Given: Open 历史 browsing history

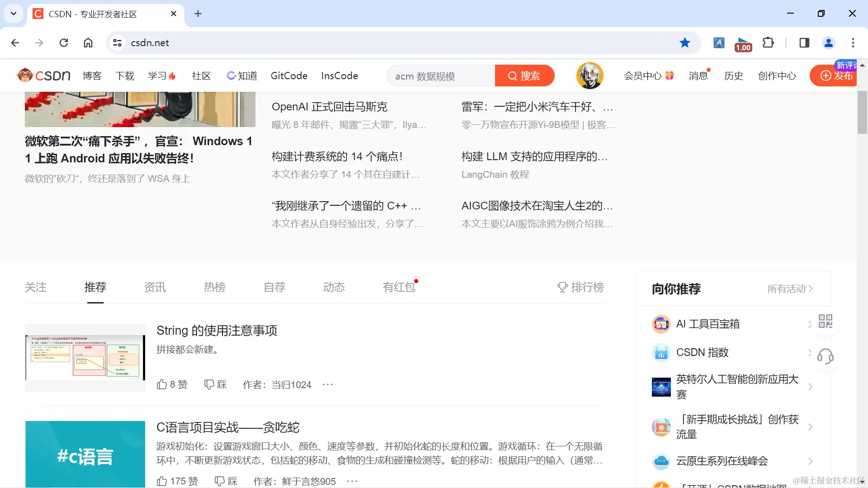Looking at the screenshot, I should click(x=734, y=76).
